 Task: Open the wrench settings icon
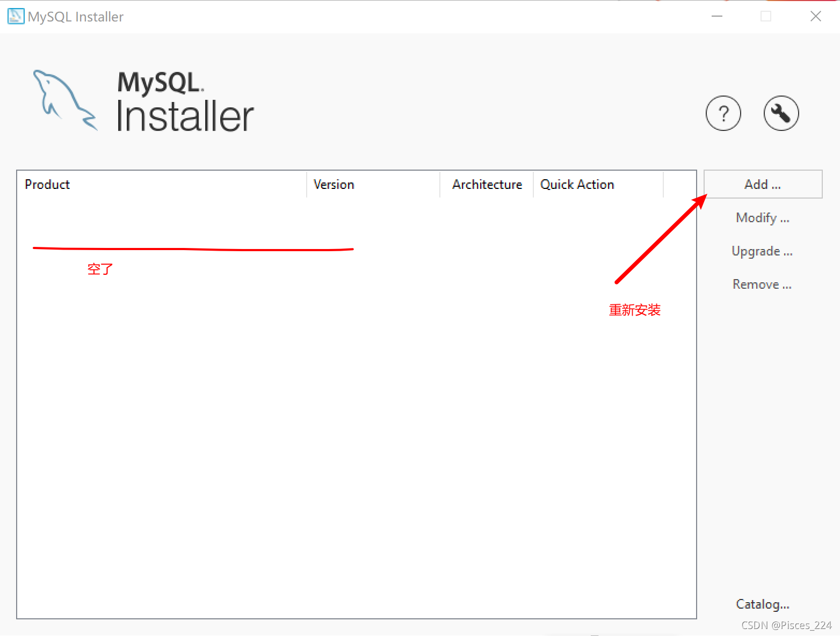781,113
